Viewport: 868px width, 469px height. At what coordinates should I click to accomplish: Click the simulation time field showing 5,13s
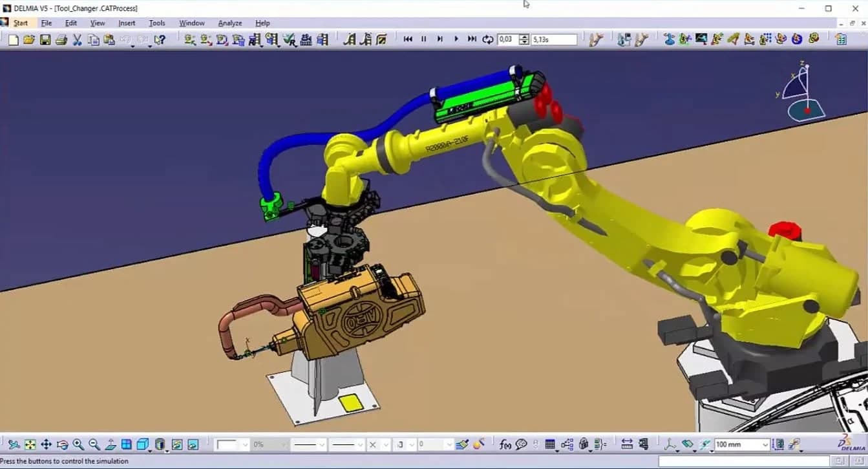(554, 39)
